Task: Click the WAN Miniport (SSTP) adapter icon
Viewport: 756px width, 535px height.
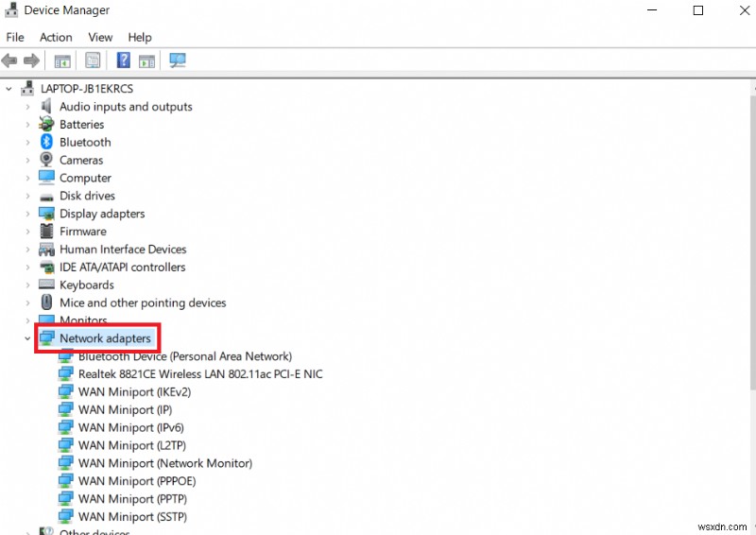Action: [x=65, y=517]
